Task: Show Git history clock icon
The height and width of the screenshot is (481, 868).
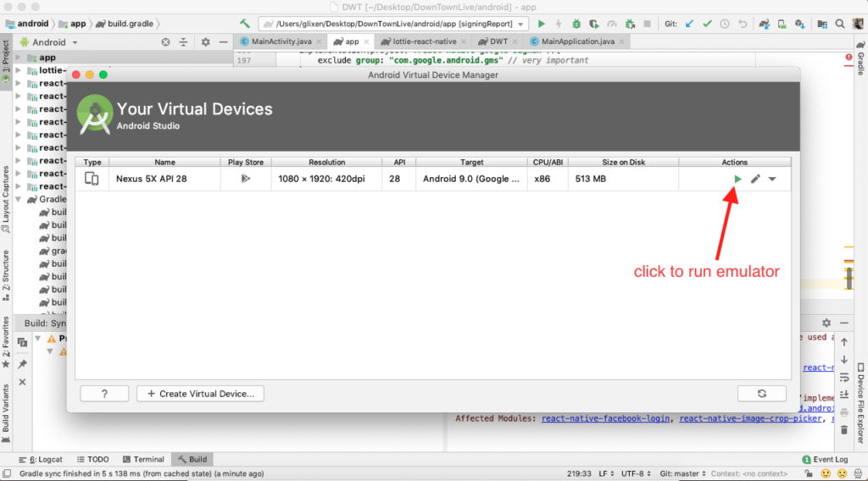Action: click(x=725, y=24)
